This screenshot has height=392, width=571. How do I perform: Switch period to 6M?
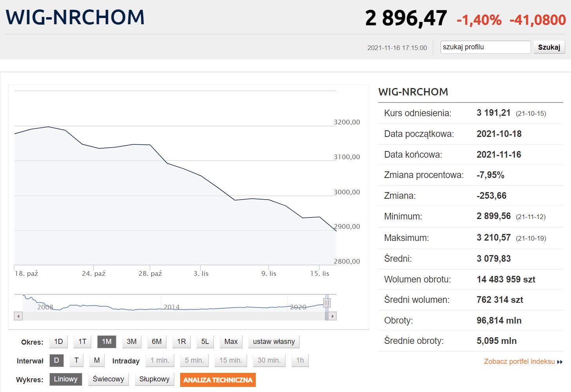[157, 342]
